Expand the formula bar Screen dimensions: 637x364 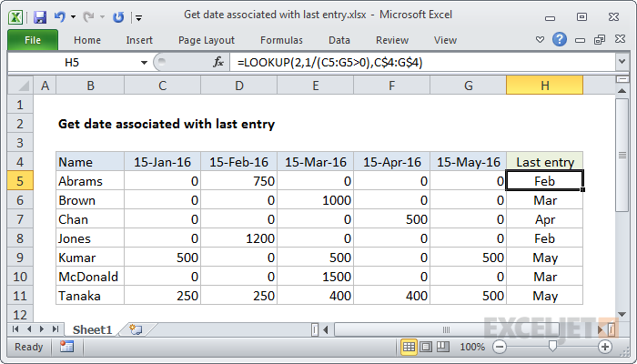(x=622, y=62)
